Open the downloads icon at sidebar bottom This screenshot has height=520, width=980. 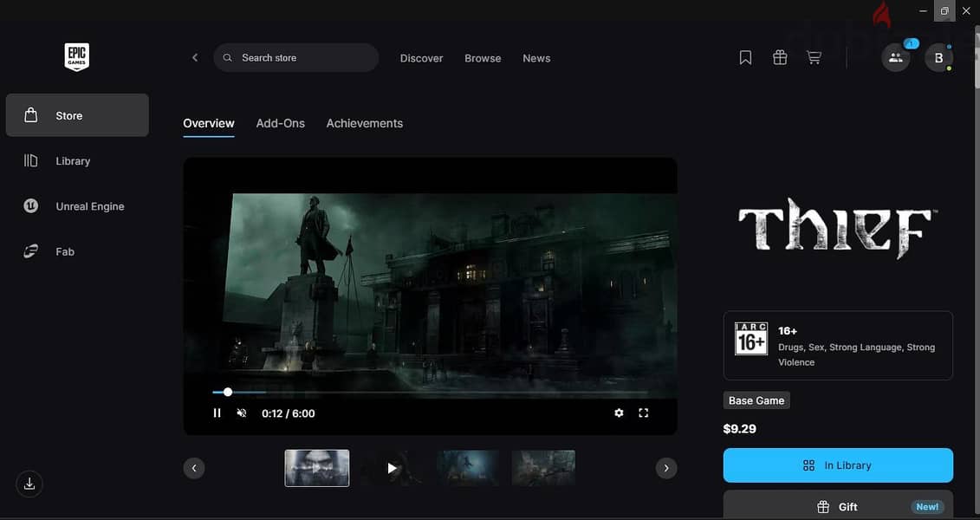[x=29, y=484]
